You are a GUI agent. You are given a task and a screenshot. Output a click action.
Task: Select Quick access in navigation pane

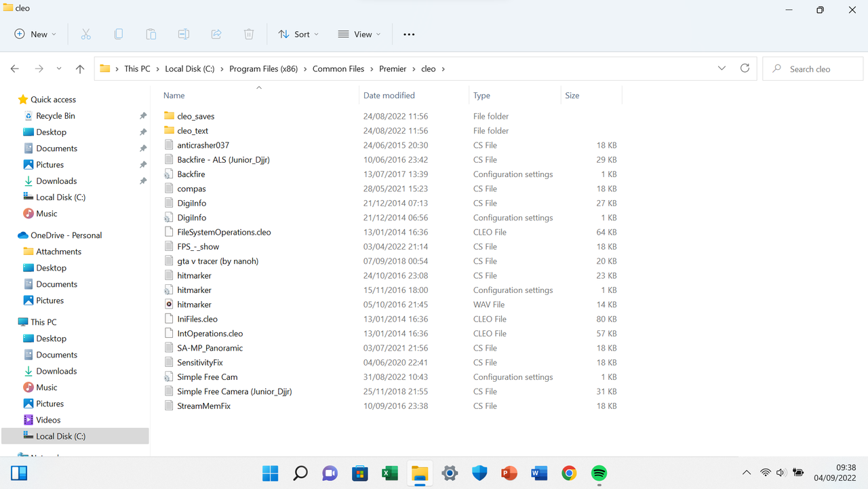[x=53, y=100]
